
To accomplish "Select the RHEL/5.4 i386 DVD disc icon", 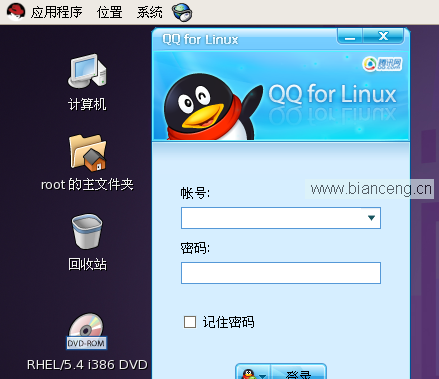I will (87, 331).
